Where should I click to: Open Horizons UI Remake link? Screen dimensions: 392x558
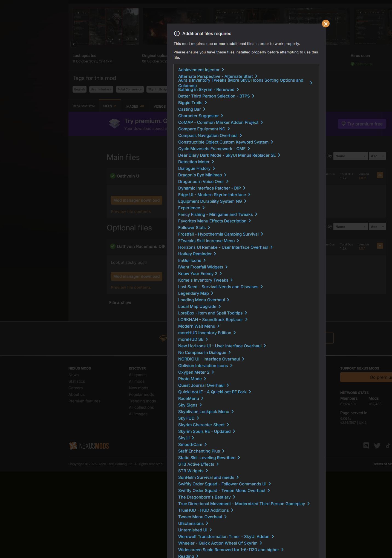pos(223,247)
